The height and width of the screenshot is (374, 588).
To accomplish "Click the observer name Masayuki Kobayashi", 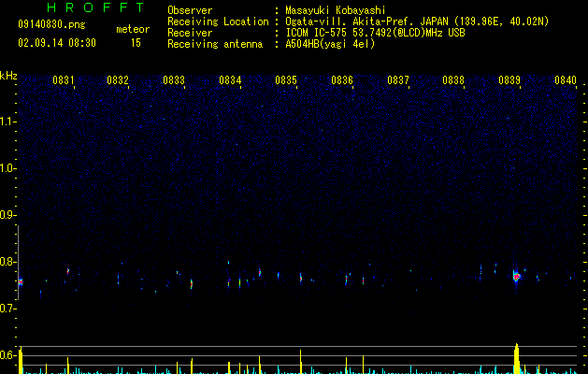I will point(336,10).
